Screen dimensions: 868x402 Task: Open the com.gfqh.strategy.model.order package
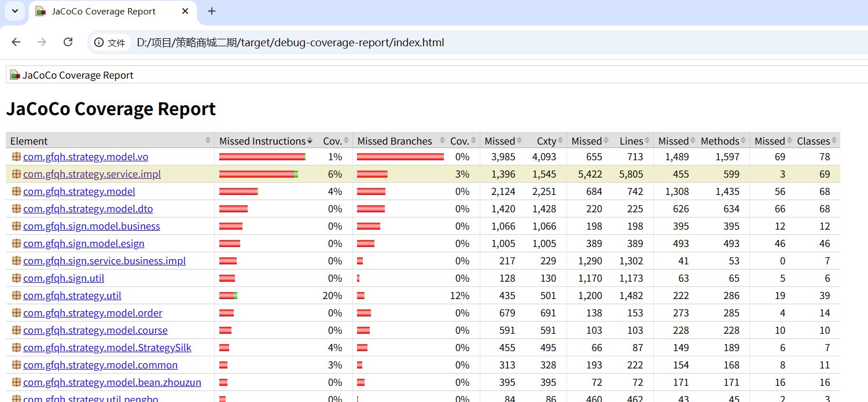point(93,313)
